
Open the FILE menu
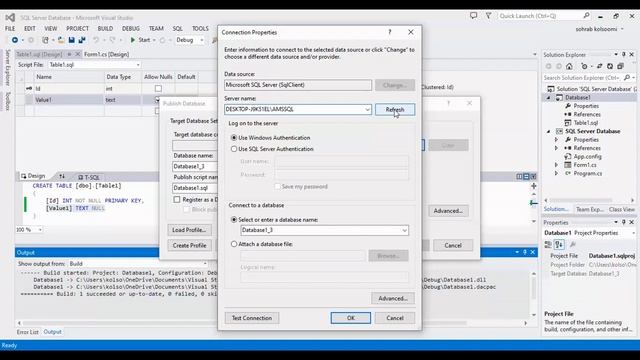click(10, 29)
